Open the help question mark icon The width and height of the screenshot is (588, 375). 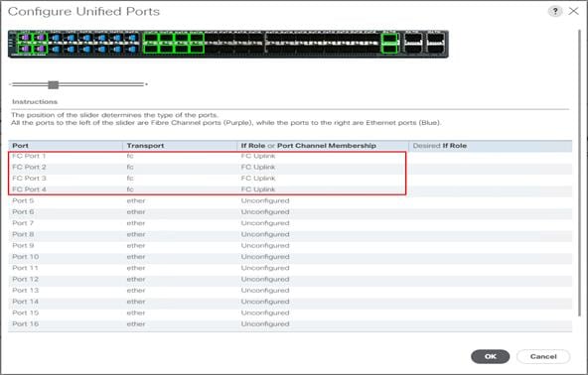coord(555,11)
